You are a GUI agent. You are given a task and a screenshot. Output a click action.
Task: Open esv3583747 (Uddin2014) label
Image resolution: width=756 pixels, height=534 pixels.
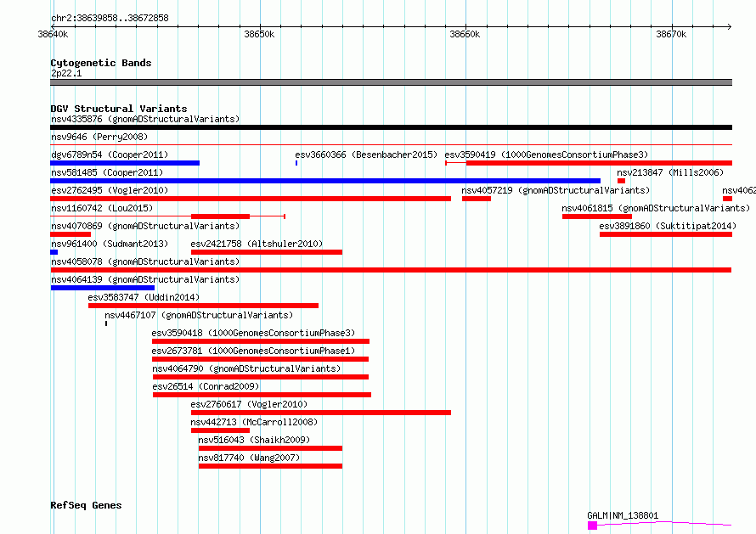(x=144, y=297)
